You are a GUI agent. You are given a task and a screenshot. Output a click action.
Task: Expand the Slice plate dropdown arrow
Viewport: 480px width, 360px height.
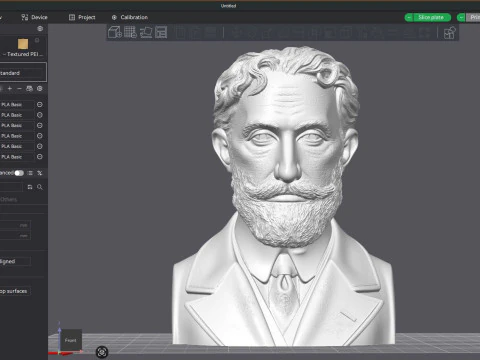pyautogui.click(x=409, y=17)
